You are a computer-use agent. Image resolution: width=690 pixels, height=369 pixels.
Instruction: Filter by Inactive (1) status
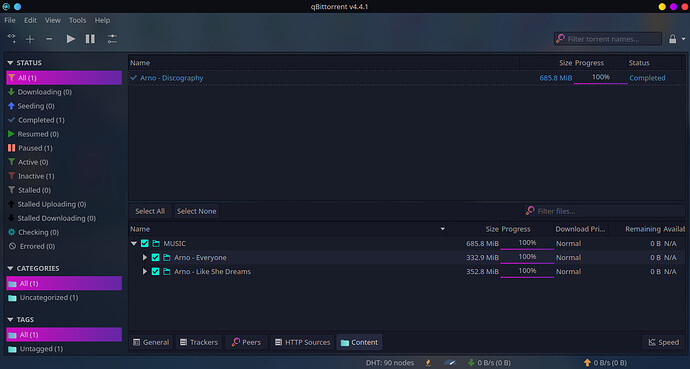pos(64,176)
